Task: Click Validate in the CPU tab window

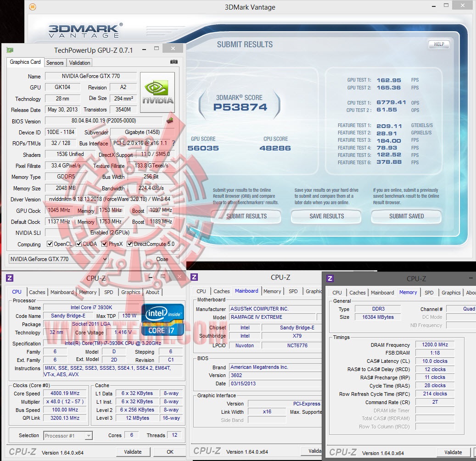Action: pos(133,452)
